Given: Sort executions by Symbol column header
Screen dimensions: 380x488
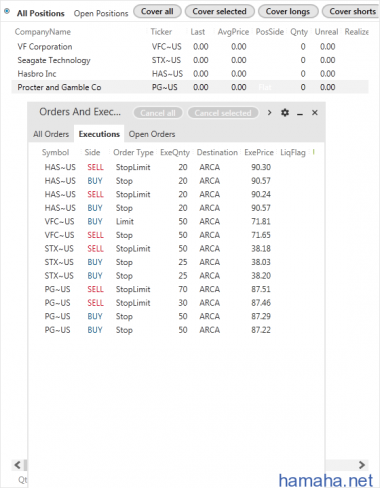Looking at the screenshot, I should click(x=55, y=153).
